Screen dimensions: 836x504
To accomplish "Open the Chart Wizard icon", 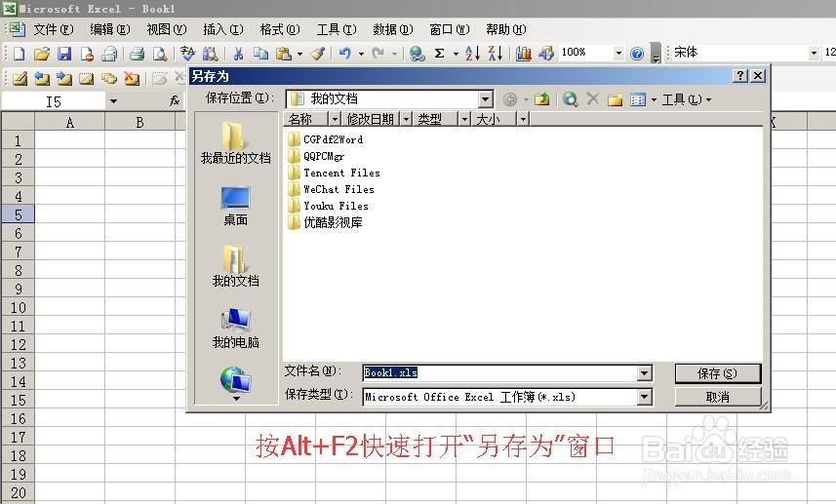I will (x=523, y=53).
